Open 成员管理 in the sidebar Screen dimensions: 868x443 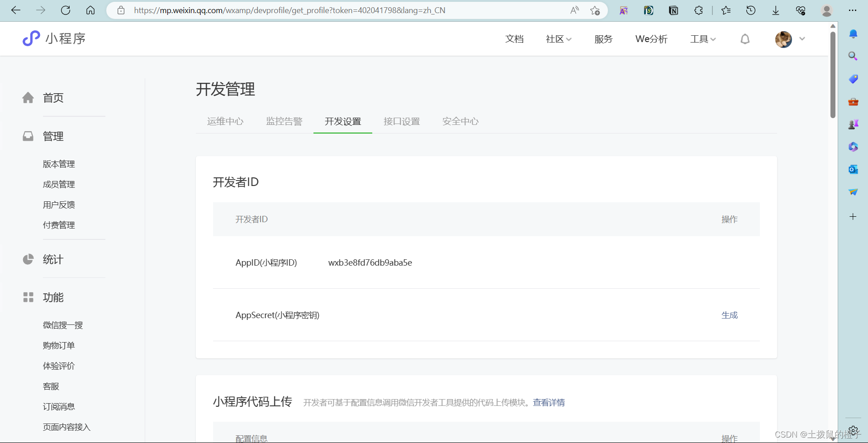59,184
